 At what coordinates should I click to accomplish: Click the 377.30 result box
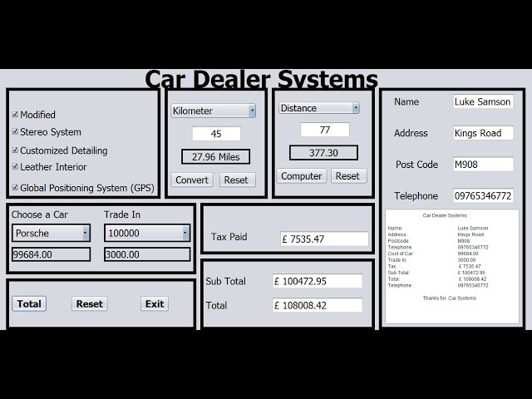click(x=323, y=153)
